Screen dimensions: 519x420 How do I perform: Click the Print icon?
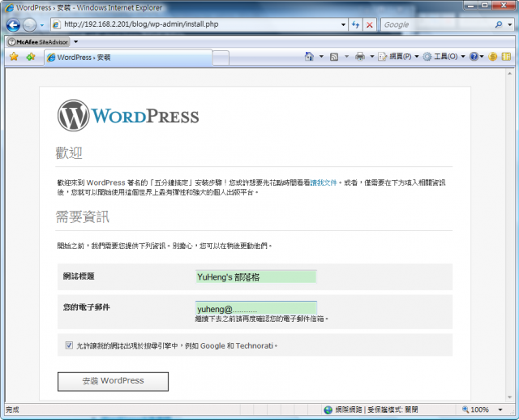coord(360,57)
